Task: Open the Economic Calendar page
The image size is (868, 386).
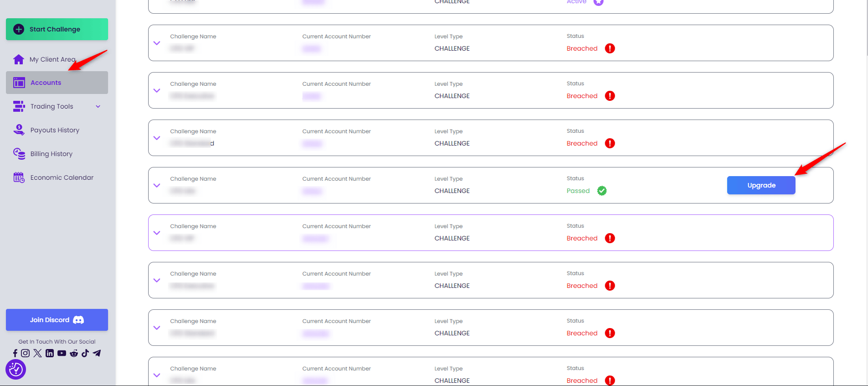Action: coord(62,177)
